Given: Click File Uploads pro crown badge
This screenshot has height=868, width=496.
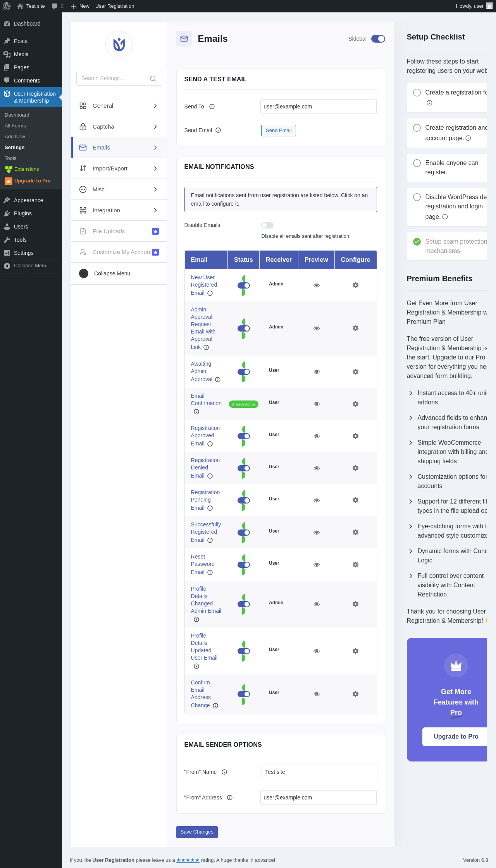Looking at the screenshot, I should (155, 231).
